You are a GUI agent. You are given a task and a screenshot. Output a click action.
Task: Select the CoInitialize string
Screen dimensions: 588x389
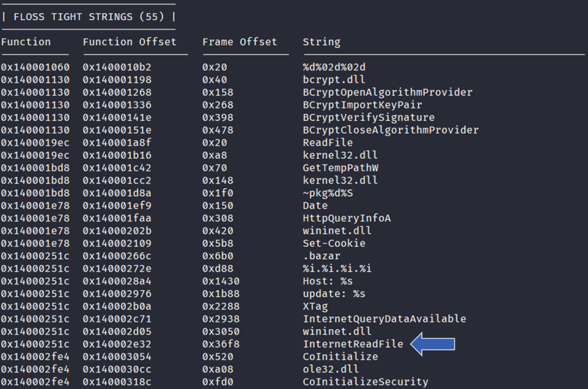[x=341, y=357]
